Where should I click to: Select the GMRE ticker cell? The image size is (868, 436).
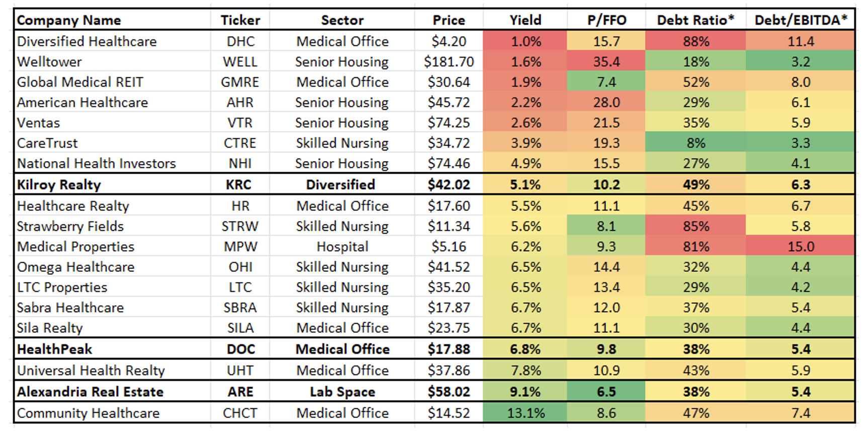240,82
